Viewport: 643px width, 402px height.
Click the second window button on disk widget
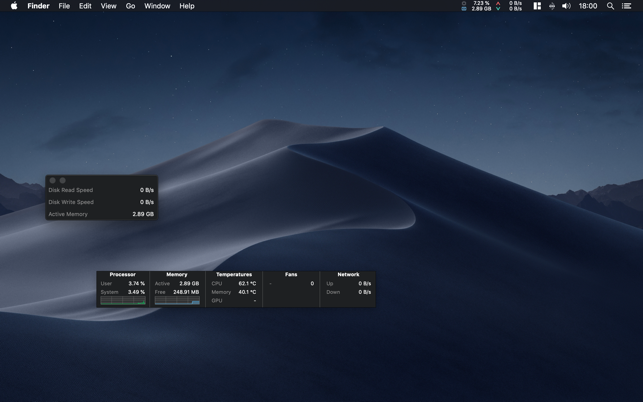(62, 180)
